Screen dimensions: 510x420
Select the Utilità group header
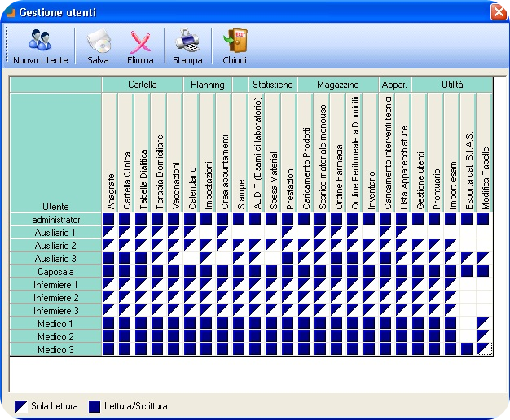pos(452,85)
